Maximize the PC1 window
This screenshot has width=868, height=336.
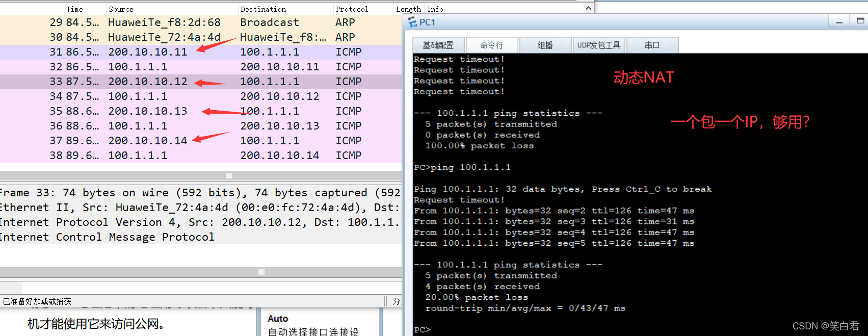[x=860, y=21]
